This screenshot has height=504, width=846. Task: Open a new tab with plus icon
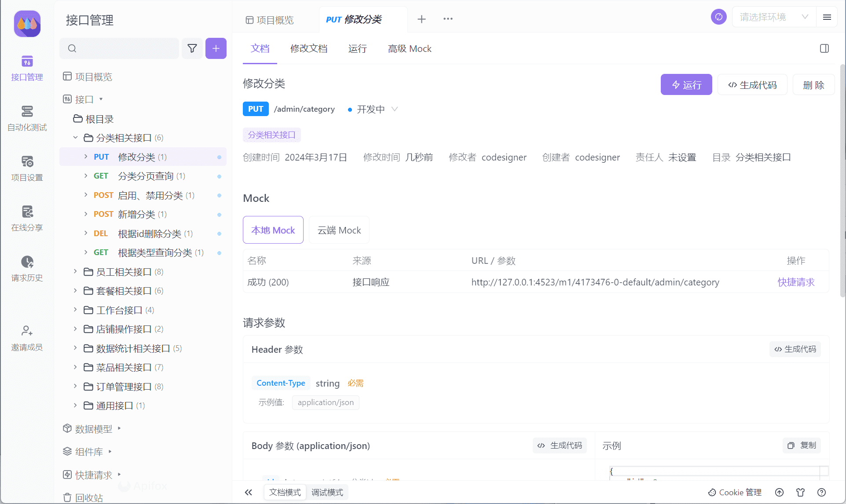pos(421,19)
